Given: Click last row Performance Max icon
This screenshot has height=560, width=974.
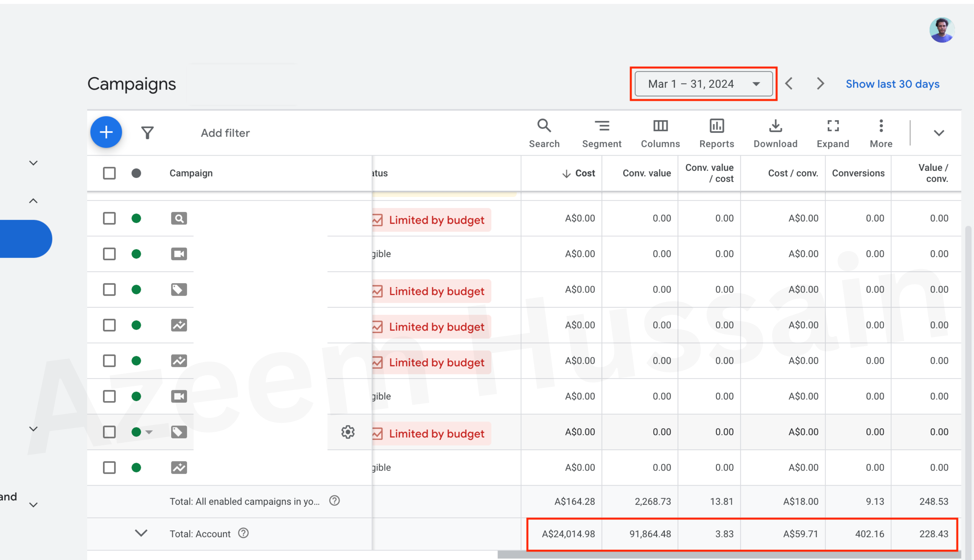Looking at the screenshot, I should click(179, 468).
